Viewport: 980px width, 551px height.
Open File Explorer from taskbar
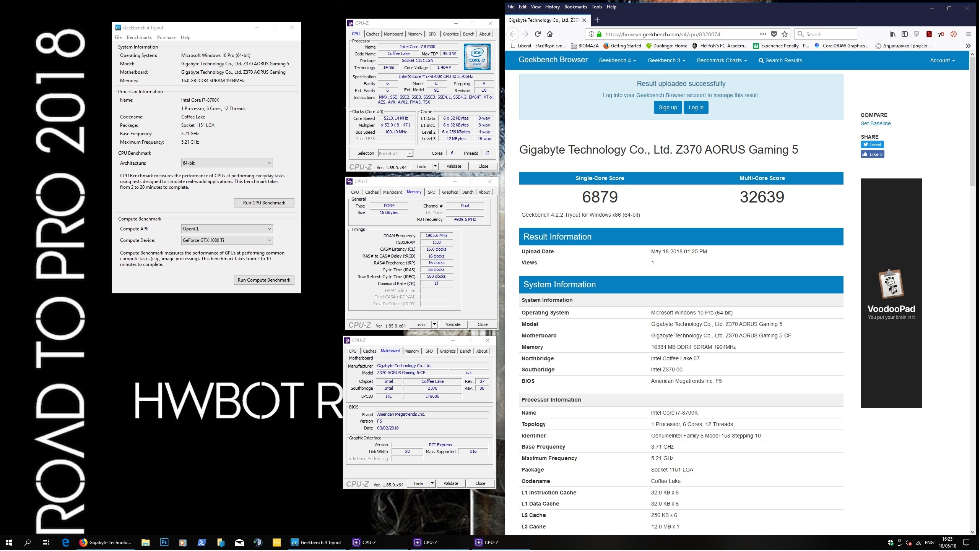pos(146,543)
